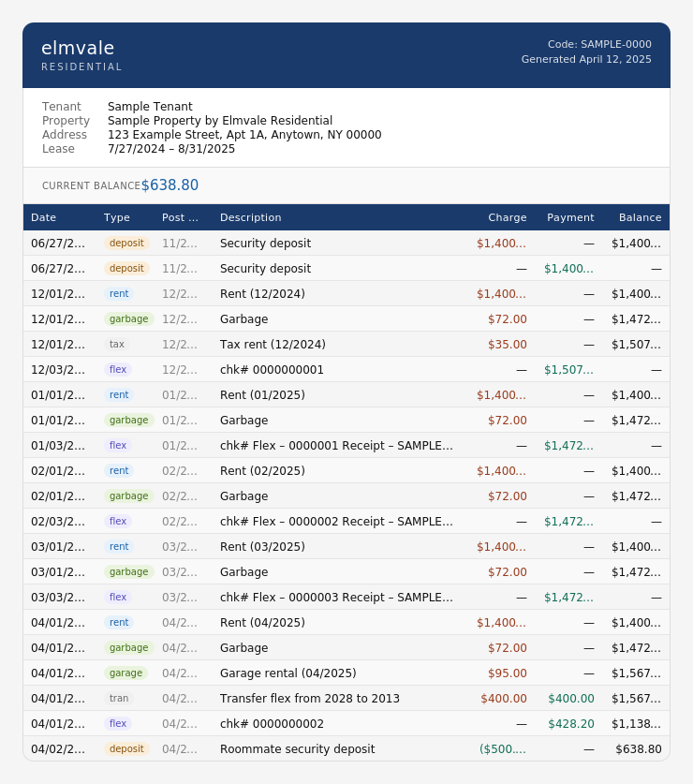The width and height of the screenshot is (693, 784).
Task: Select the Rent (02/2025) description
Action: click(262, 470)
